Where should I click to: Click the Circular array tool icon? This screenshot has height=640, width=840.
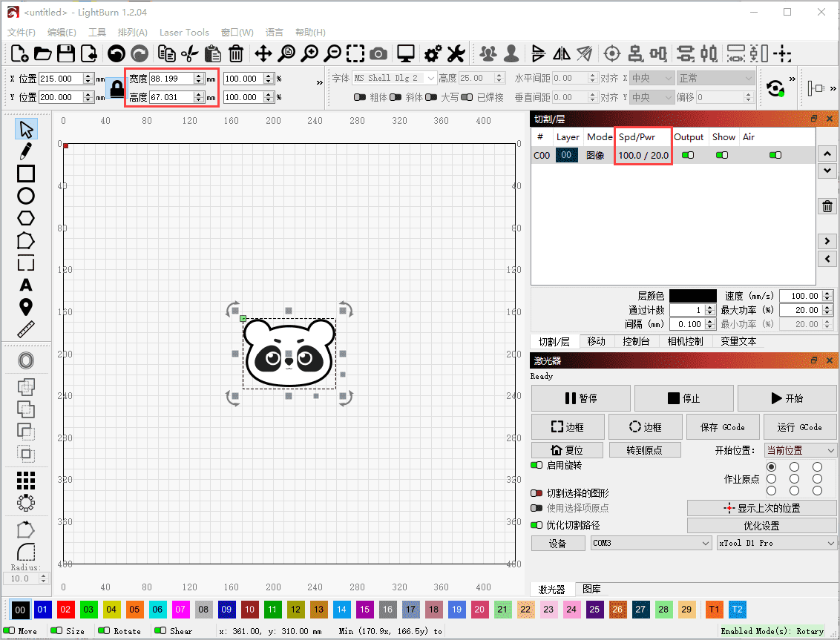26,503
